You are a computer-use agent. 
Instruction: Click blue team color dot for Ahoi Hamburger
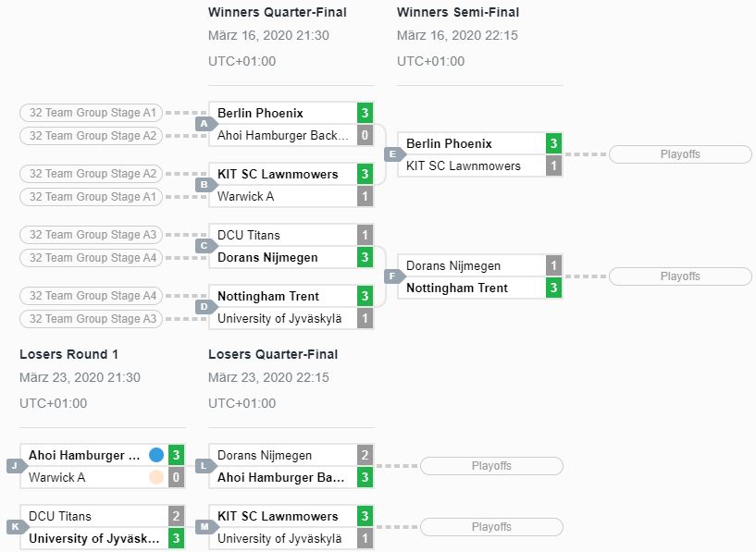156,455
